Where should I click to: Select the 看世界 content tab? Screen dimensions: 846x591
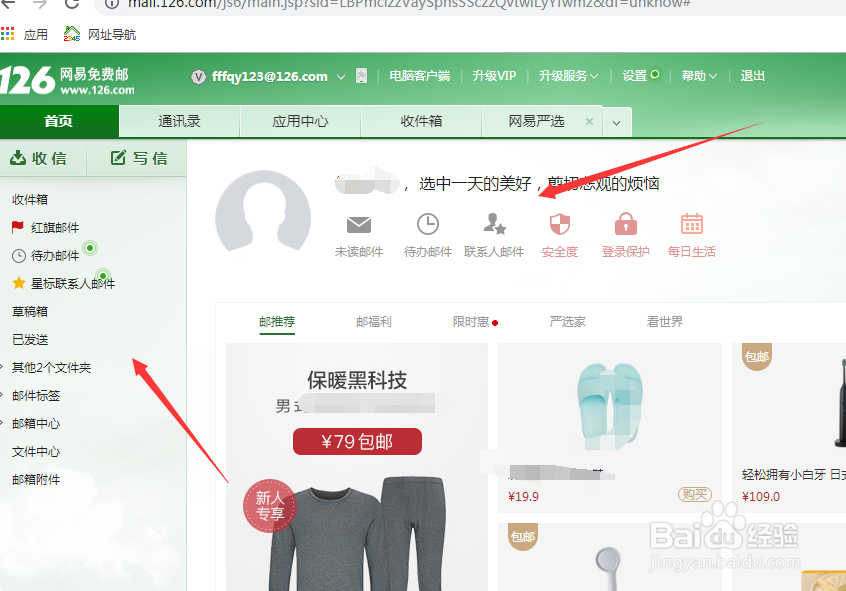(664, 322)
